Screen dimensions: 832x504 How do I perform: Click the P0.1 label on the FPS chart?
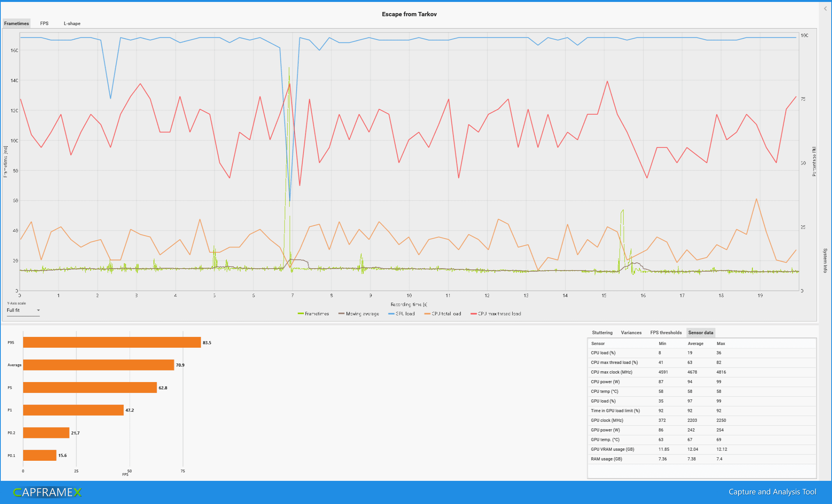coord(12,455)
